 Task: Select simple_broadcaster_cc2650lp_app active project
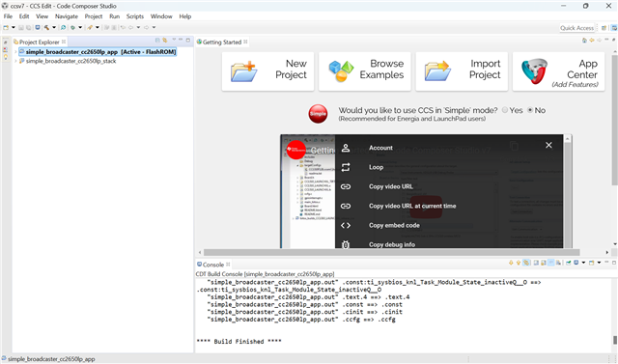coord(98,52)
